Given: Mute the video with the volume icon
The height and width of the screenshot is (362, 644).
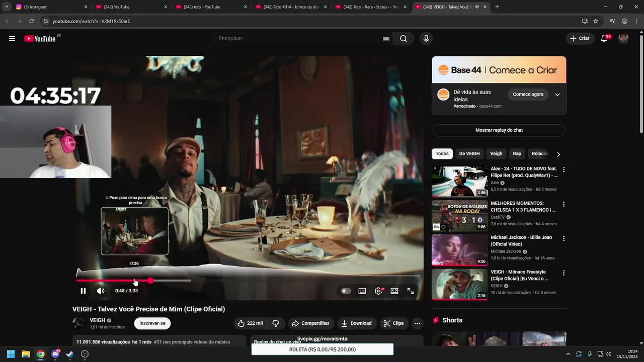Looking at the screenshot, I should pos(101,291).
